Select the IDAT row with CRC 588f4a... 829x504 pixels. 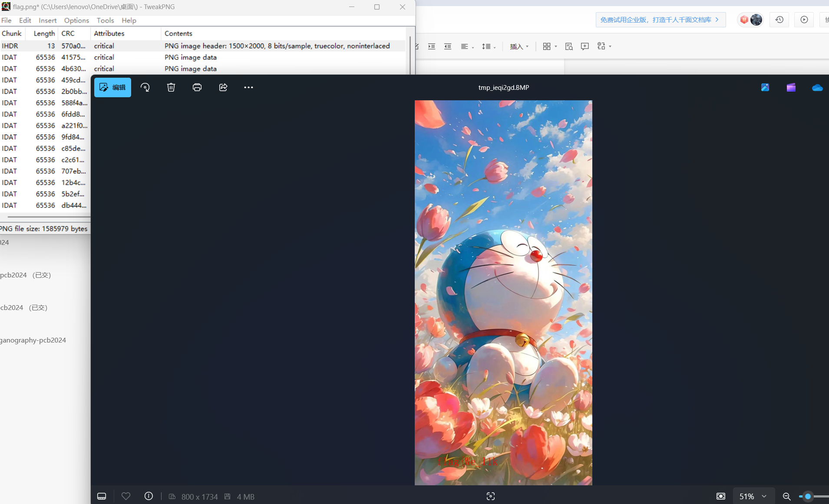(45, 103)
